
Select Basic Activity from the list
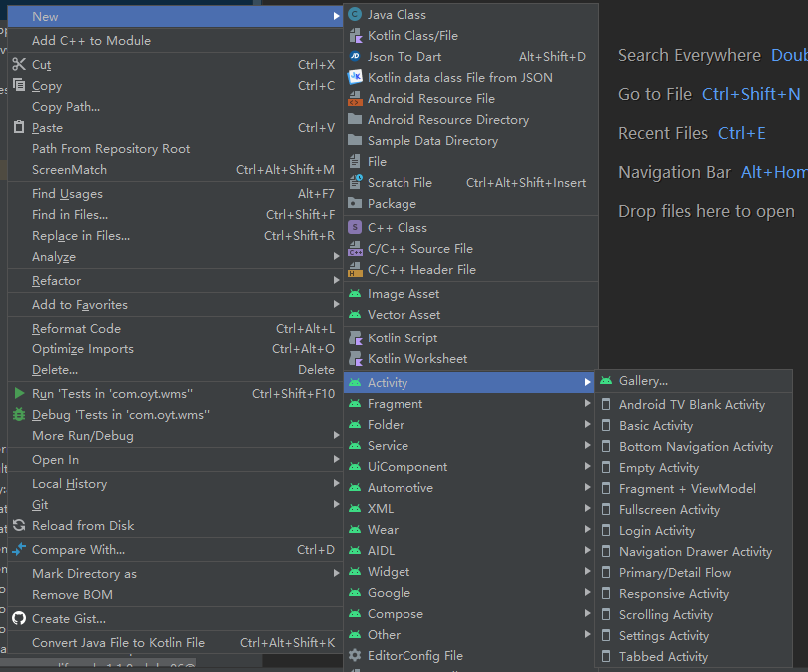(x=693, y=426)
